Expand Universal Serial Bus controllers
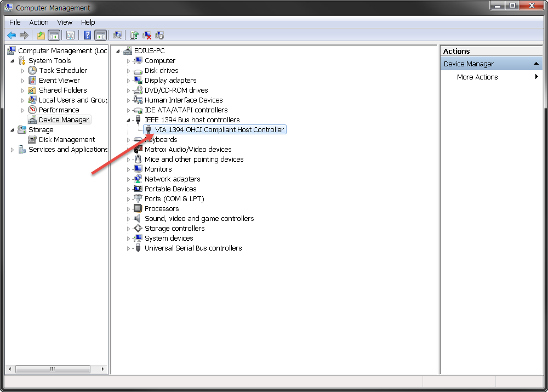This screenshot has height=392, width=548. (x=129, y=248)
